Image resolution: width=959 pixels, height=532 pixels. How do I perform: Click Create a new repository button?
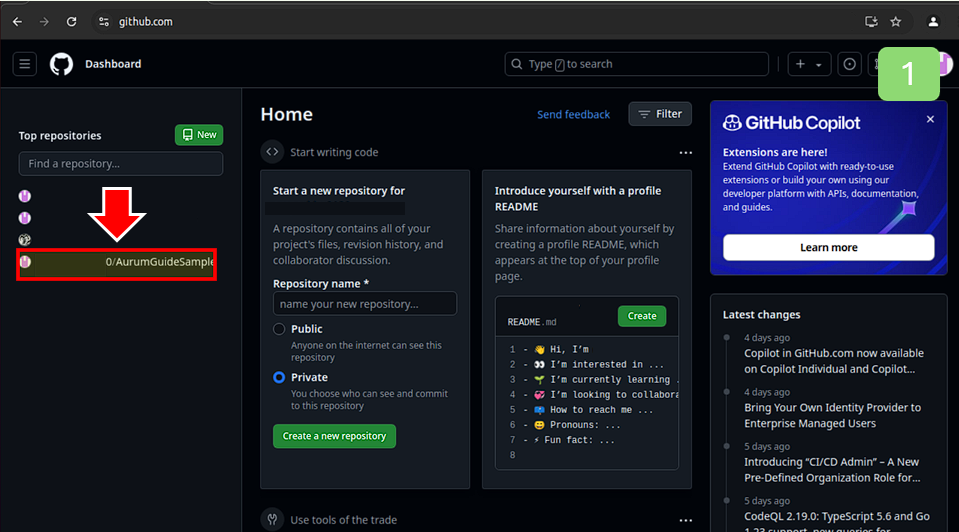pos(334,436)
